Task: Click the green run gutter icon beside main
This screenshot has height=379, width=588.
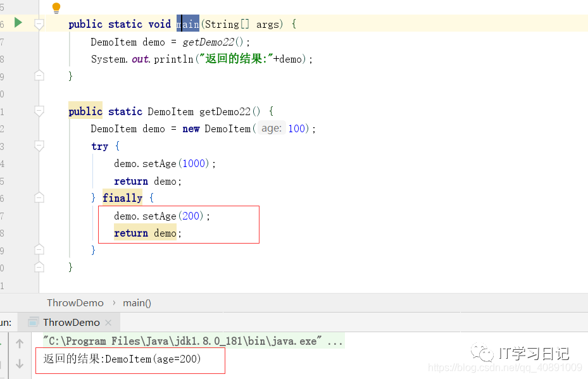Action: pos(18,23)
